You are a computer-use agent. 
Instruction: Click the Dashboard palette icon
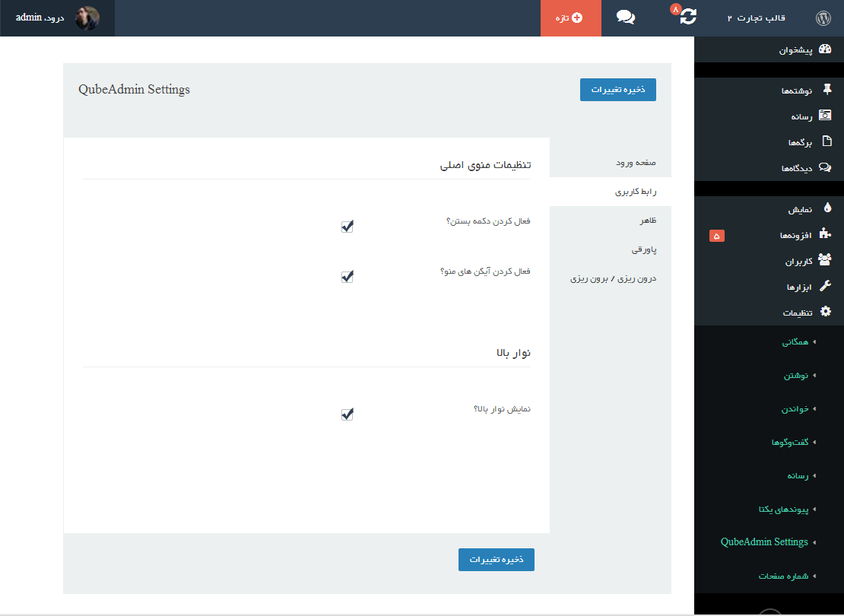point(825,50)
